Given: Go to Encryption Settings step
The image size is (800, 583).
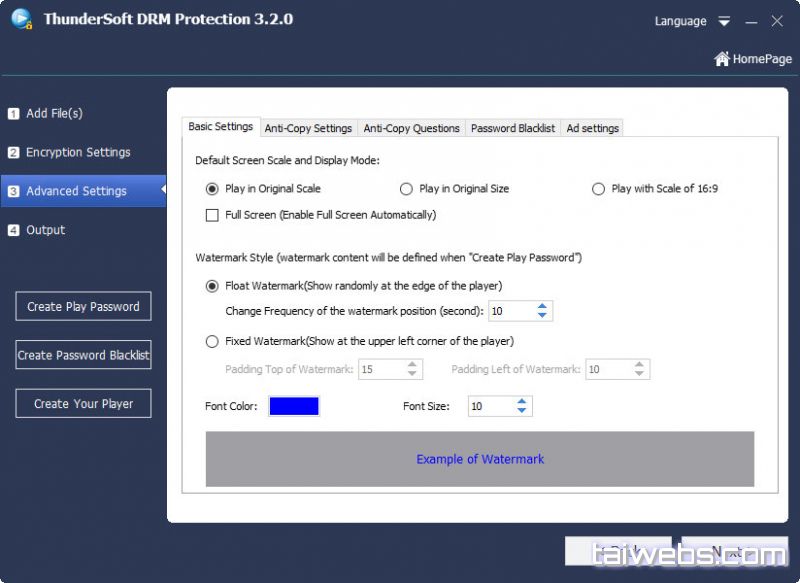Looking at the screenshot, I should (x=77, y=152).
